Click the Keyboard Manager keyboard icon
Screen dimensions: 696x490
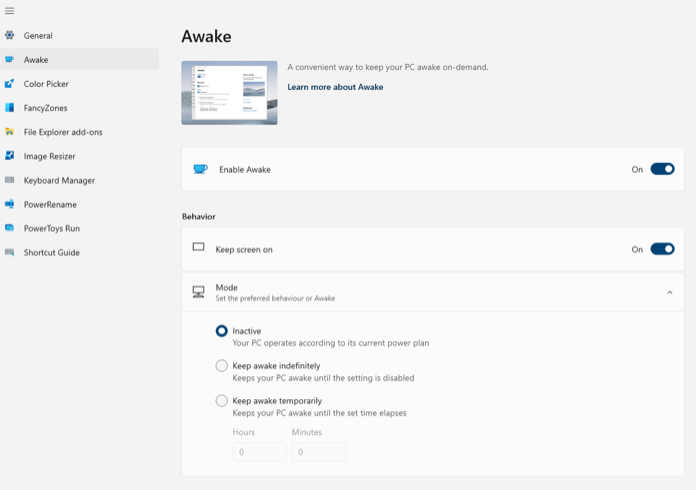click(x=9, y=180)
